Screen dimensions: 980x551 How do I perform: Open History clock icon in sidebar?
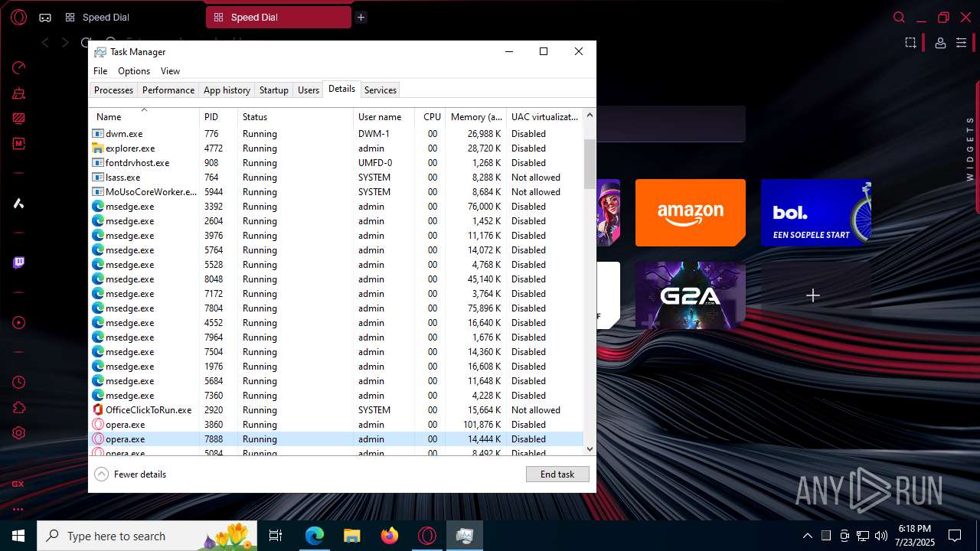point(18,382)
